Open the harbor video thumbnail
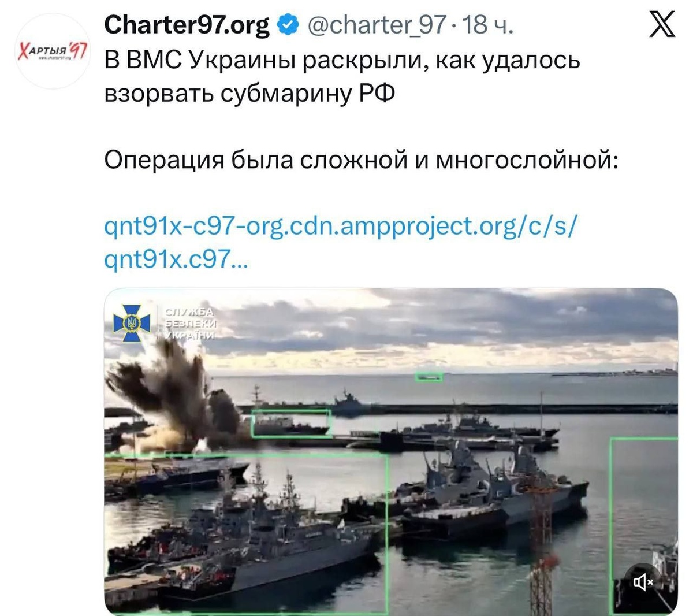The image size is (693, 616). click(391, 451)
